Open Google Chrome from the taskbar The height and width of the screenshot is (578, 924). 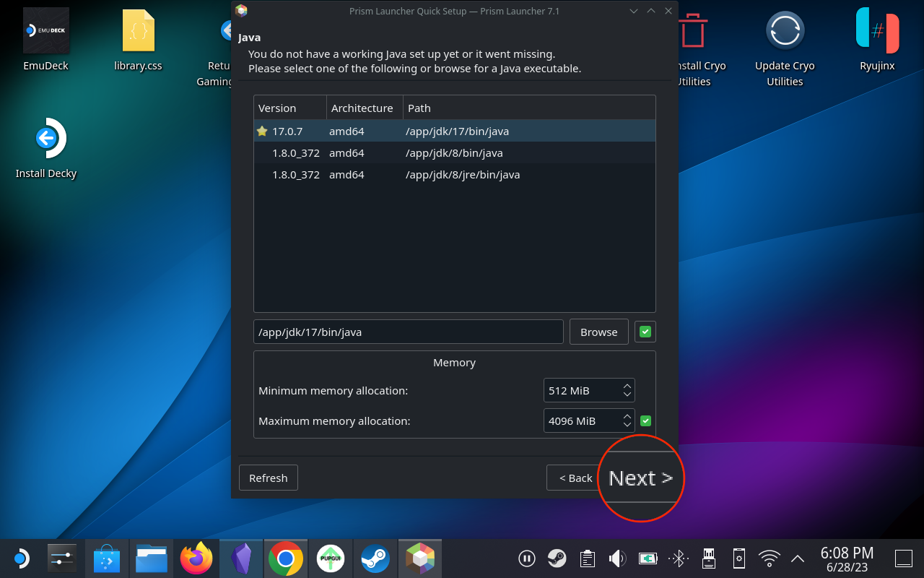pyautogui.click(x=285, y=558)
